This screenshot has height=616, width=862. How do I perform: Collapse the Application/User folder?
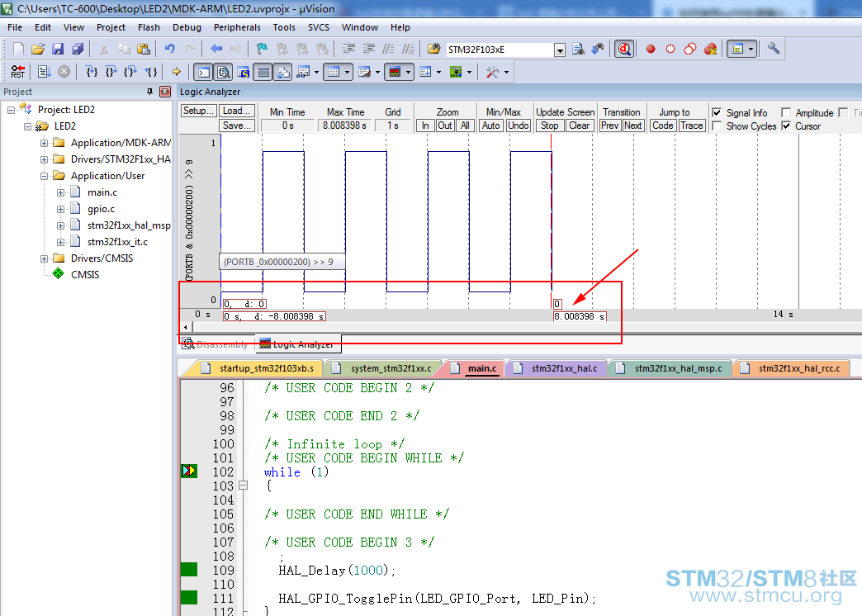44,176
